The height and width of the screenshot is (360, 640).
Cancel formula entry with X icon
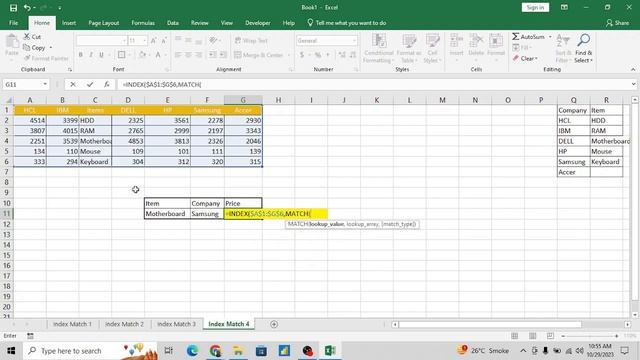(x=73, y=84)
